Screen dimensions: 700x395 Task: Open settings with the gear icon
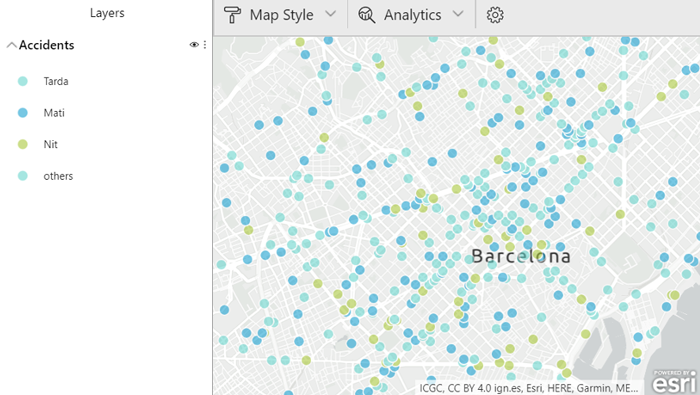point(495,15)
